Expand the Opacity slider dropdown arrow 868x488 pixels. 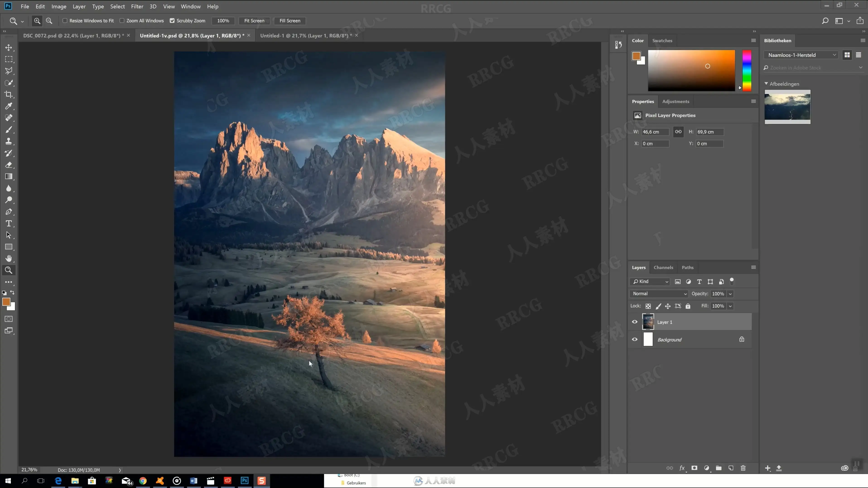coord(730,294)
